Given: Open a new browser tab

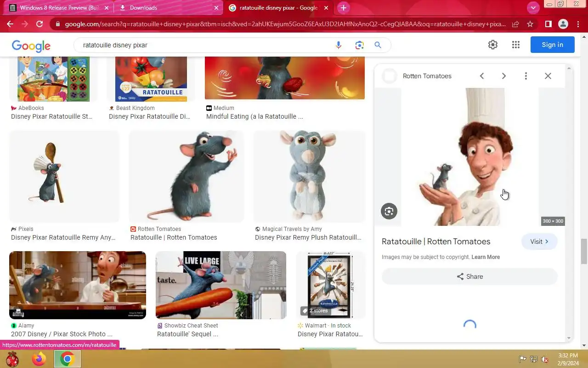Looking at the screenshot, I should point(343,8).
